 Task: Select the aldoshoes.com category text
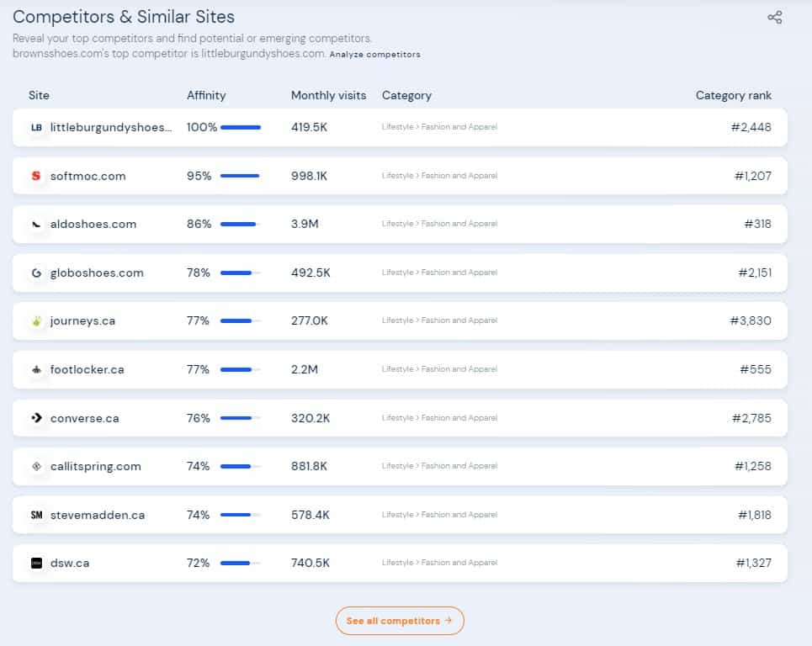[x=439, y=225]
